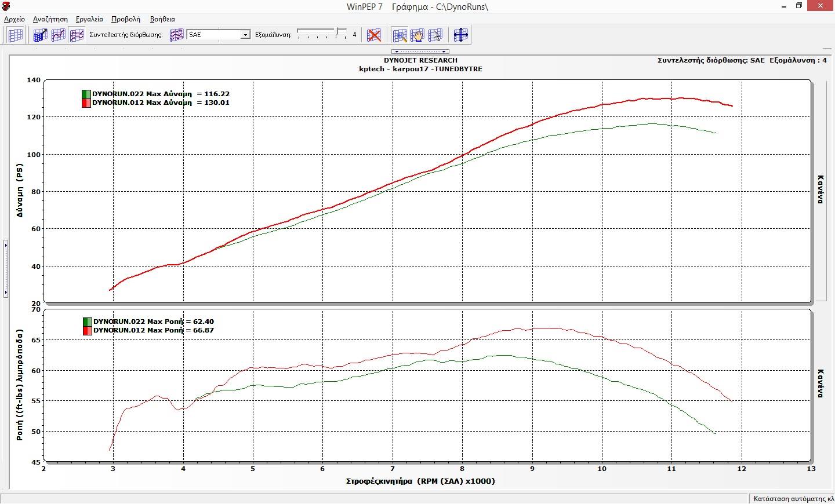
Task: Click the smoothing value 4 in toolbar
Action: (x=355, y=35)
